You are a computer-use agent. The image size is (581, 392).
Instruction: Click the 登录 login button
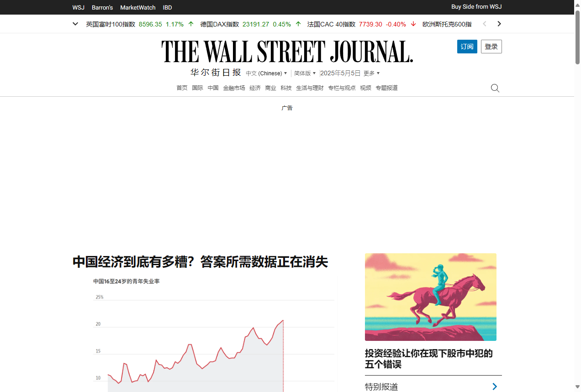coord(491,47)
